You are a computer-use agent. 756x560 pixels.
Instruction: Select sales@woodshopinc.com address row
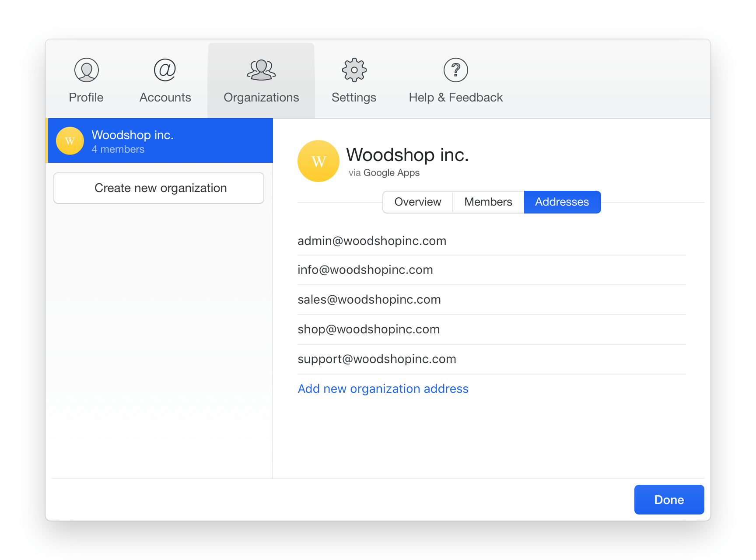click(x=492, y=300)
